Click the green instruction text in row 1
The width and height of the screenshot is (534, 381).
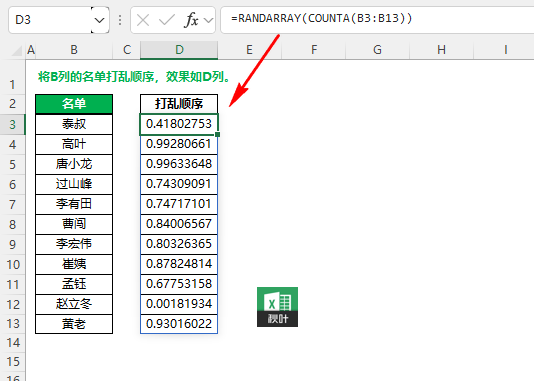pyautogui.click(x=135, y=77)
